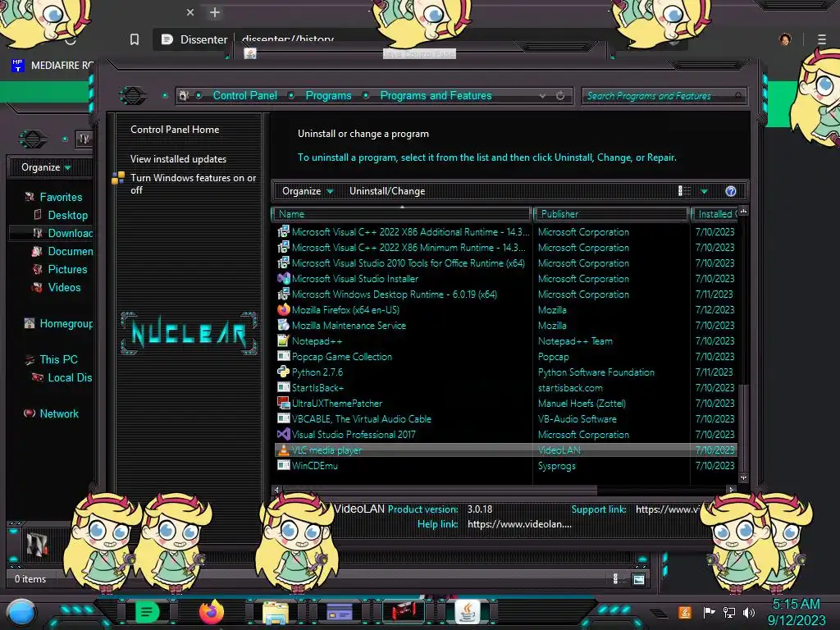
Task: Expand the view options dropdown arrow
Action: (x=704, y=191)
